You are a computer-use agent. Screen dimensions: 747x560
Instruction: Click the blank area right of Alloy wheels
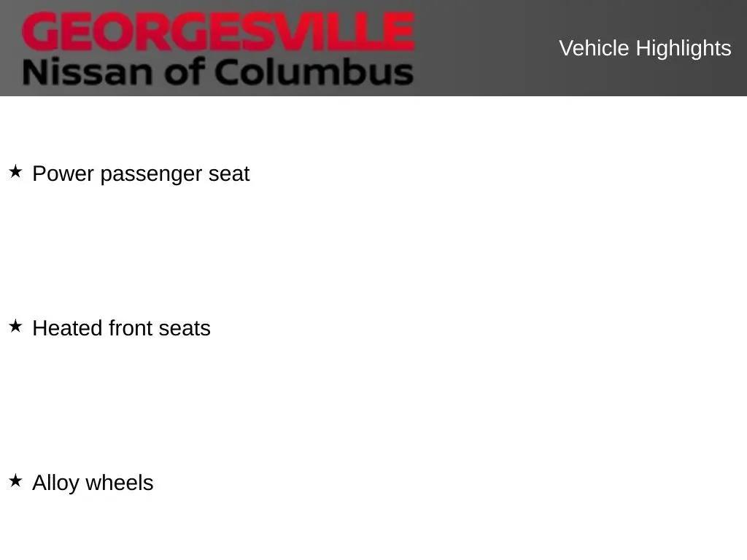(x=438, y=483)
